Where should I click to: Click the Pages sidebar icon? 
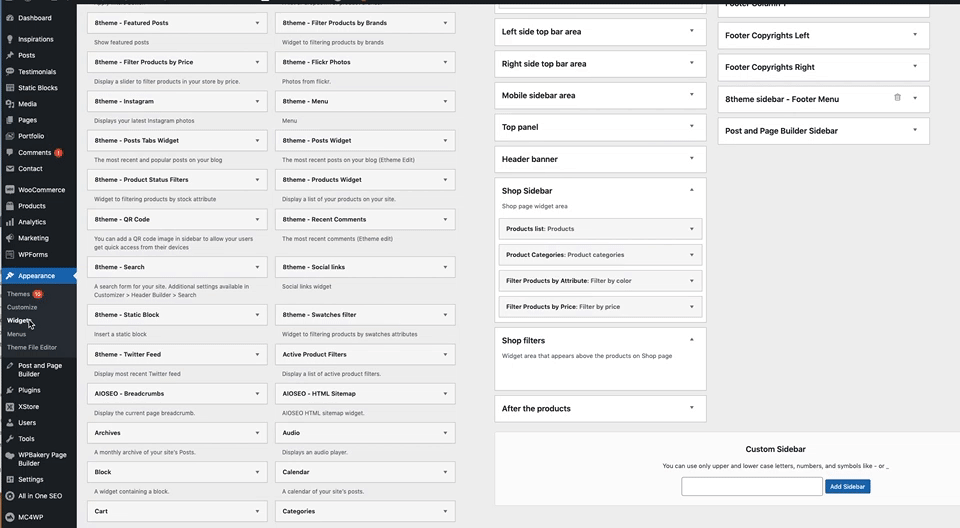(10, 120)
